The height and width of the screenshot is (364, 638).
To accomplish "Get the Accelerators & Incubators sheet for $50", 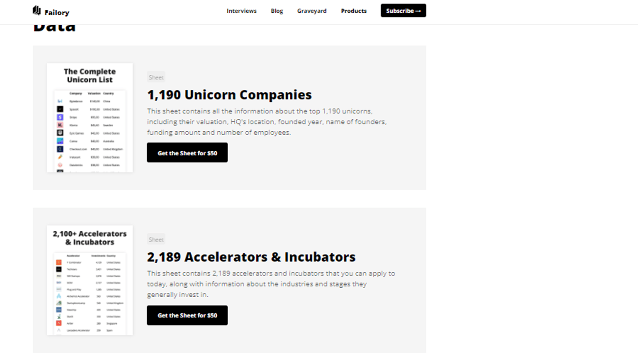I will pyautogui.click(x=187, y=315).
